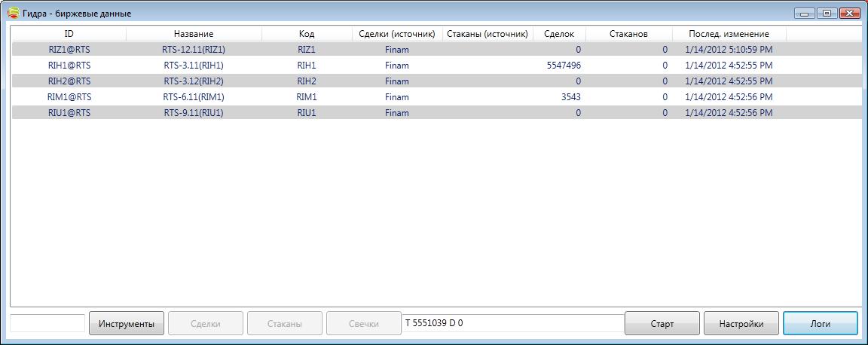Click trades count 5547496
The height and width of the screenshot is (345, 868).
(x=564, y=66)
